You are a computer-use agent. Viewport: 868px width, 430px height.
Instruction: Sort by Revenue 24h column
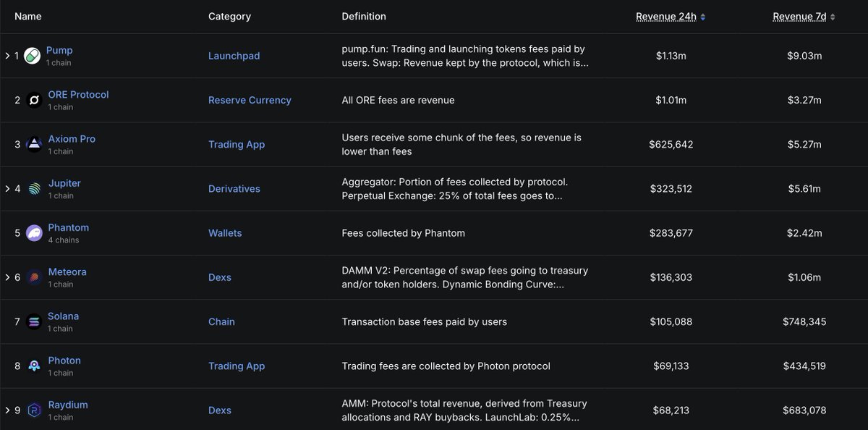671,17
